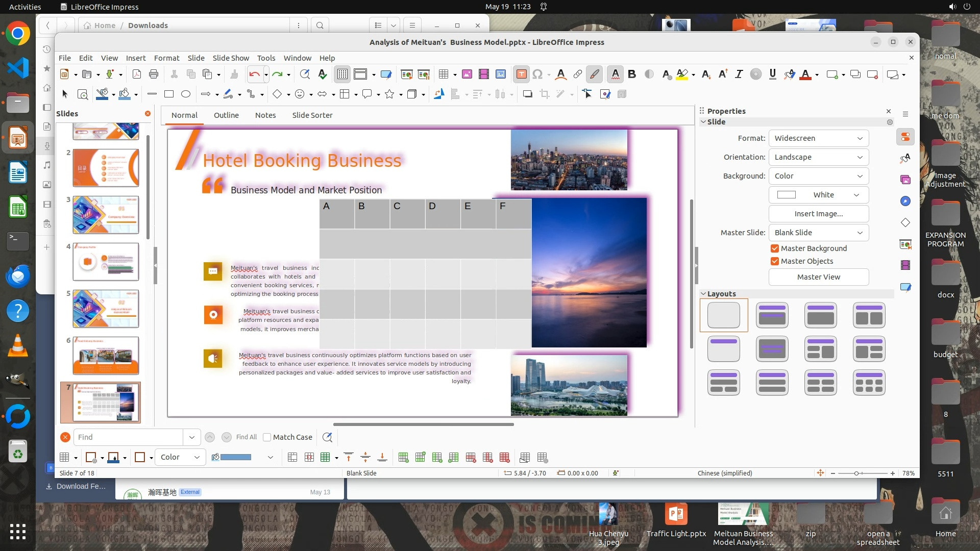Image resolution: width=980 pixels, height=551 pixels.
Task: Click the Insert Text Box icon
Action: pos(521,74)
